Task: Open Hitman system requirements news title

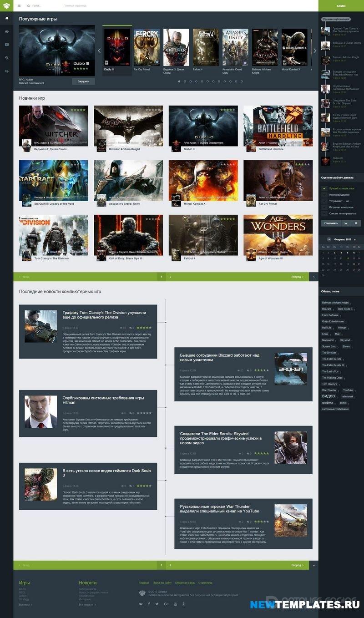Action: tap(103, 400)
